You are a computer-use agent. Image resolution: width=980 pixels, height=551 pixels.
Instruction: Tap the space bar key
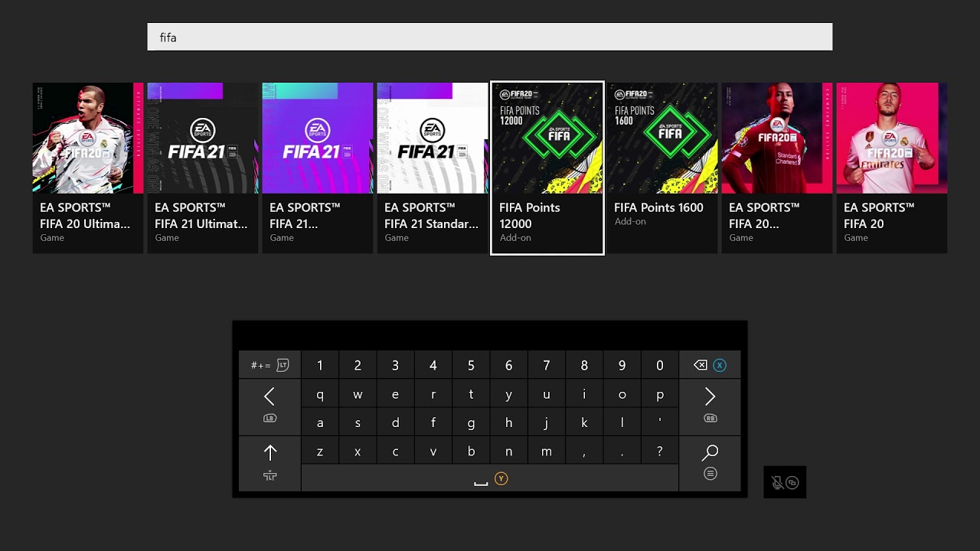490,478
